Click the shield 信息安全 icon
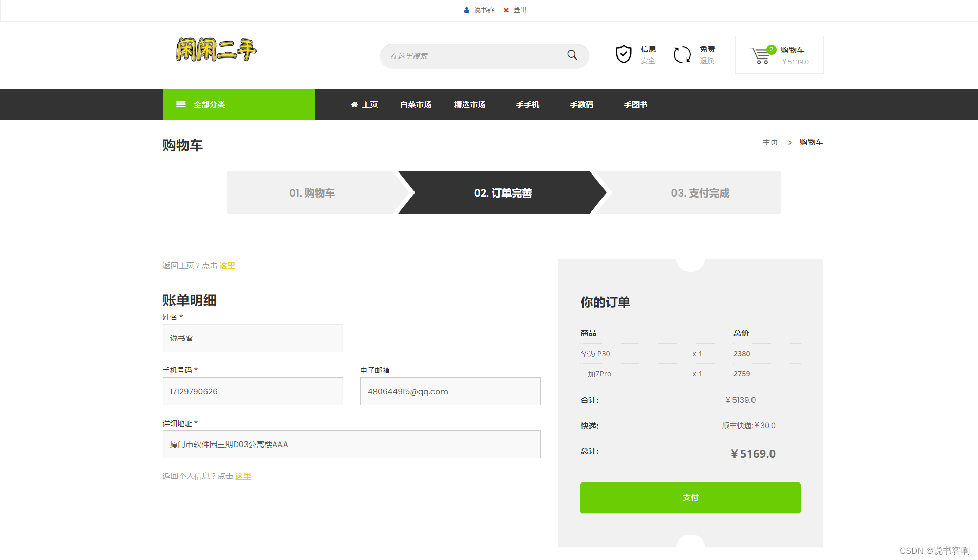The image size is (978, 560). [x=624, y=54]
